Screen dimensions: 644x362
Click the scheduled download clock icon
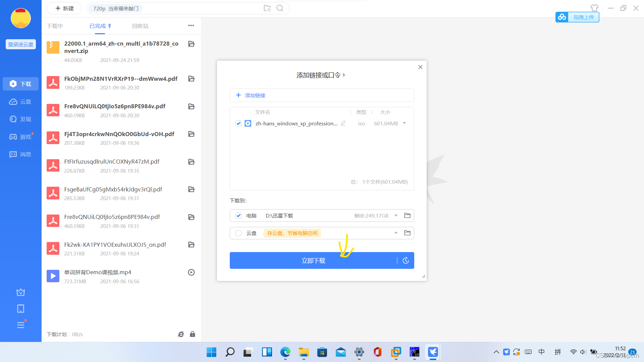tap(406, 260)
